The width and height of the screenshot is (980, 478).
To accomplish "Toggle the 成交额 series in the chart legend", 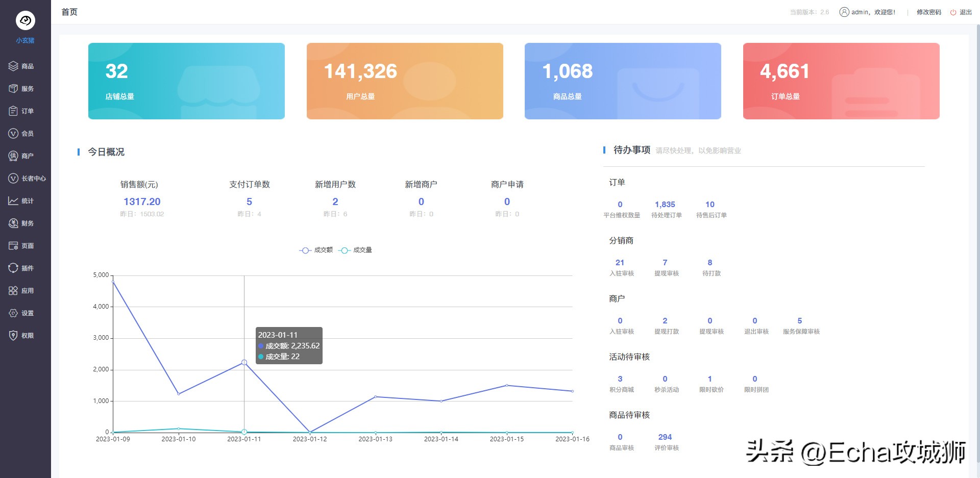I will pos(316,250).
